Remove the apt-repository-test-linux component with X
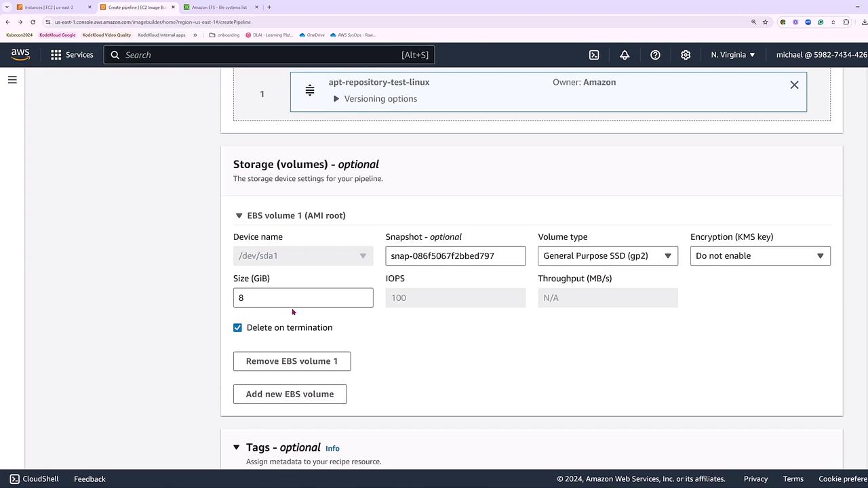 794,85
